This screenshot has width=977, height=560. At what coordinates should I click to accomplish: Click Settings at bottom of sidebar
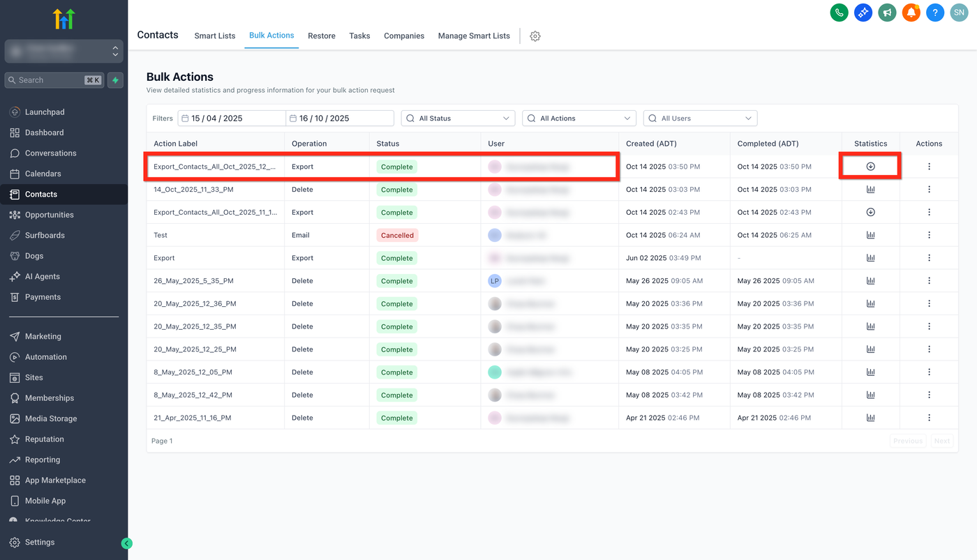(x=39, y=542)
